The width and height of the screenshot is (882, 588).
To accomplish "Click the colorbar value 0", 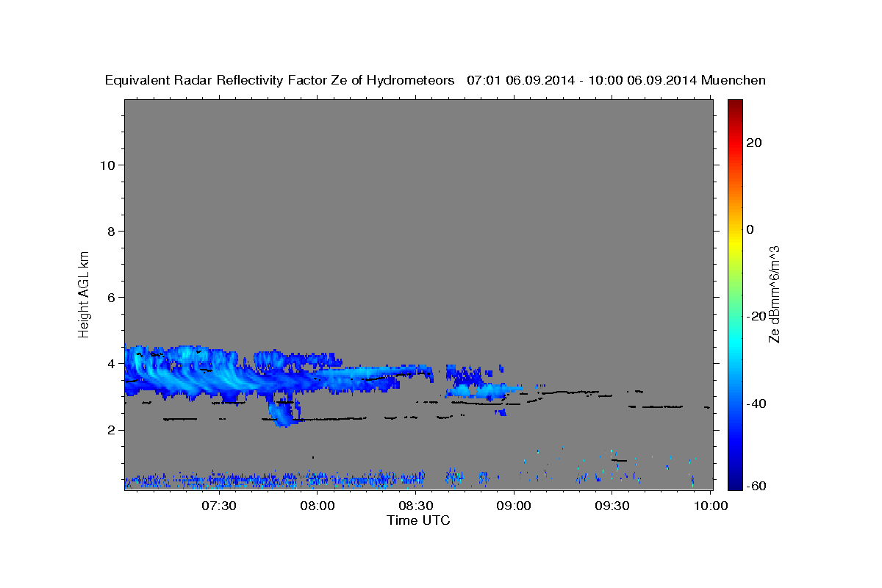I will tap(750, 229).
